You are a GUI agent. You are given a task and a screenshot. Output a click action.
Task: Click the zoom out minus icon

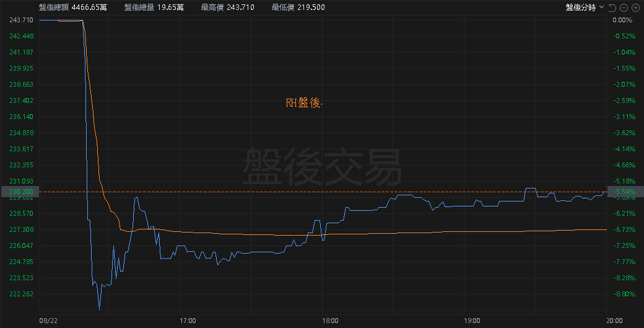(x=624, y=7)
